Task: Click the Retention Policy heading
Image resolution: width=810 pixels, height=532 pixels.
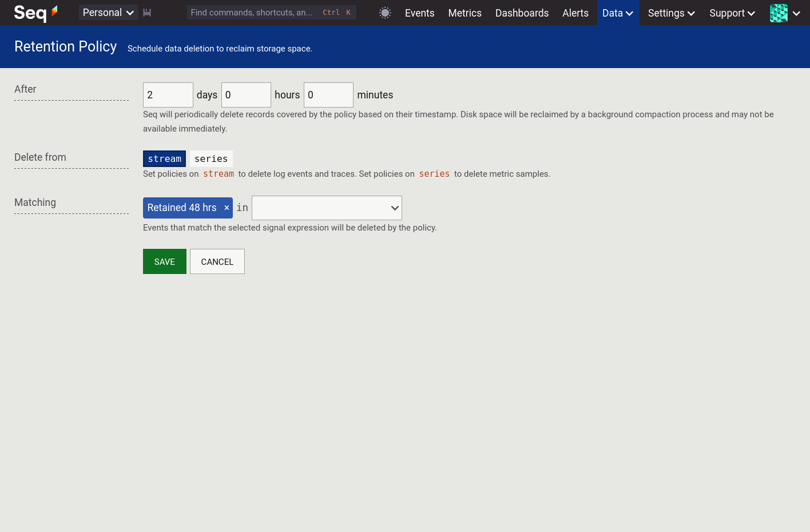Action: tap(66, 46)
